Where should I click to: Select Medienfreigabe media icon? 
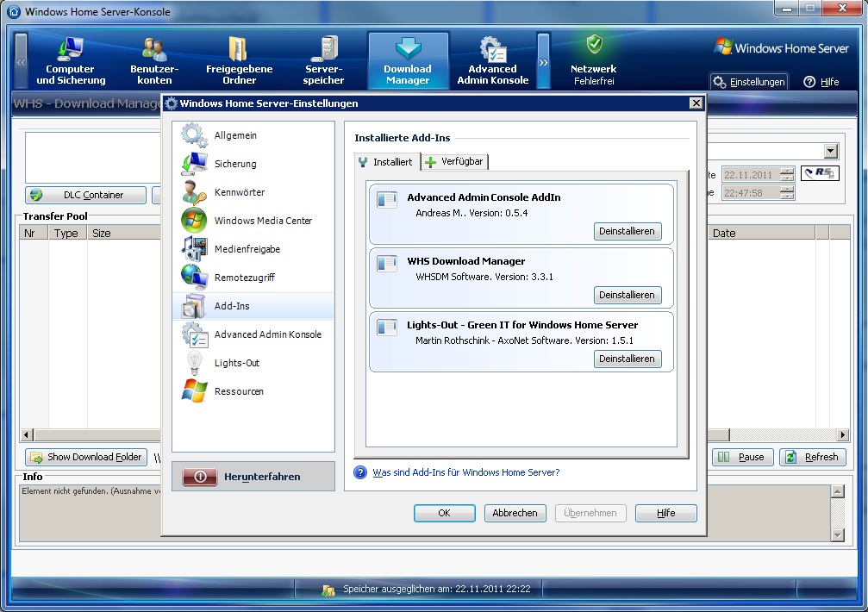click(194, 249)
